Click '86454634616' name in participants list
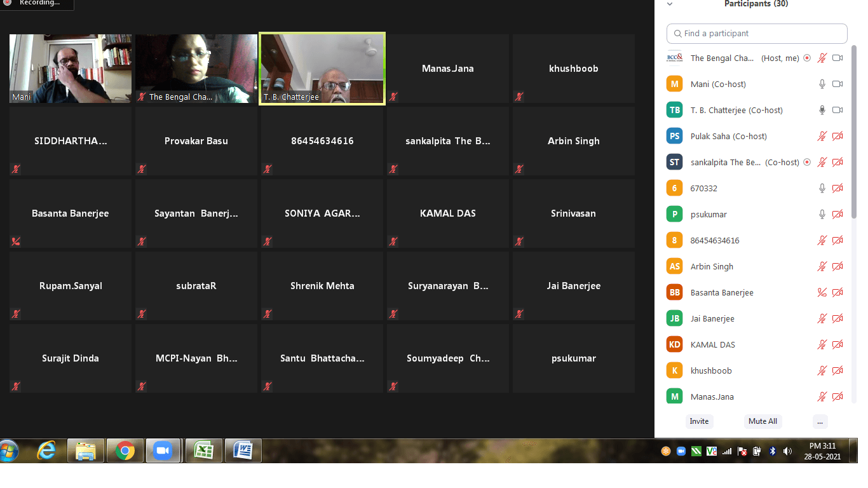Image resolution: width=868 pixels, height=488 pixels. click(715, 240)
